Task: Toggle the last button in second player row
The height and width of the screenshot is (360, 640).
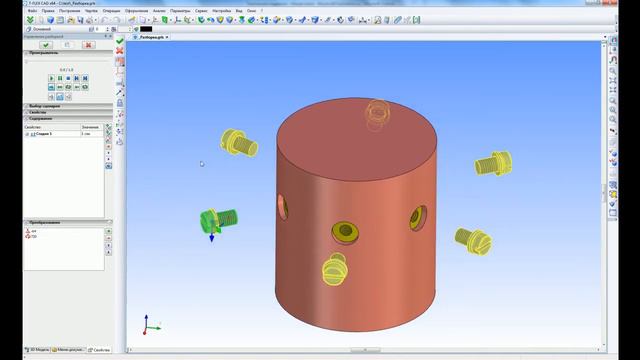Action: [85, 87]
